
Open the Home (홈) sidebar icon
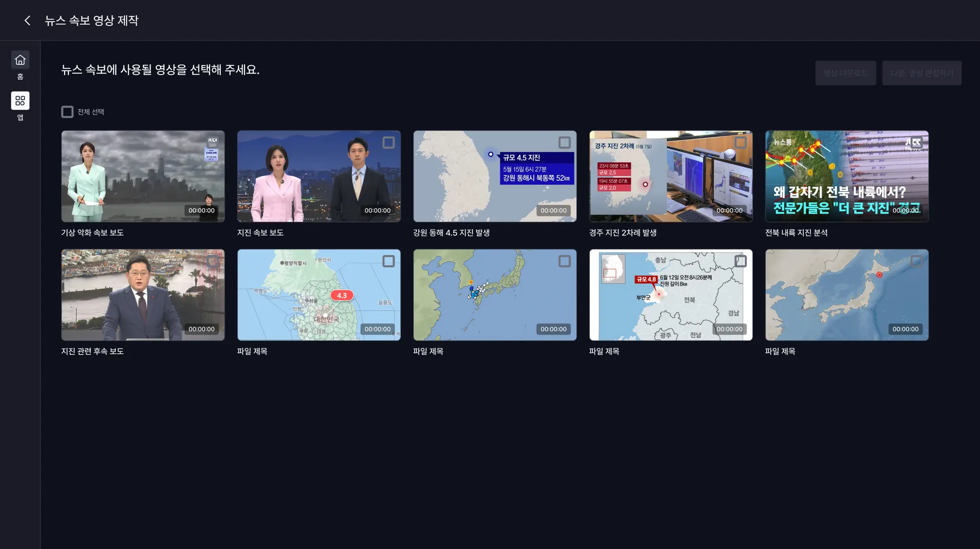pyautogui.click(x=20, y=60)
